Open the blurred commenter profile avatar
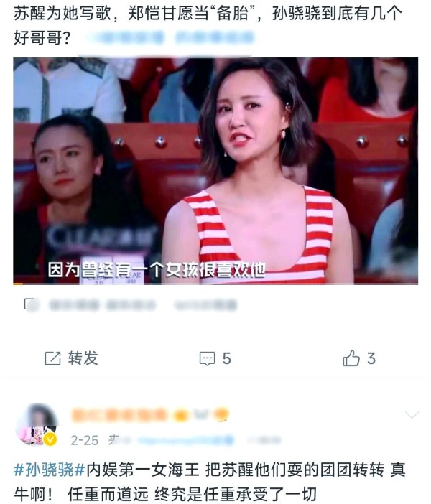 point(37,424)
